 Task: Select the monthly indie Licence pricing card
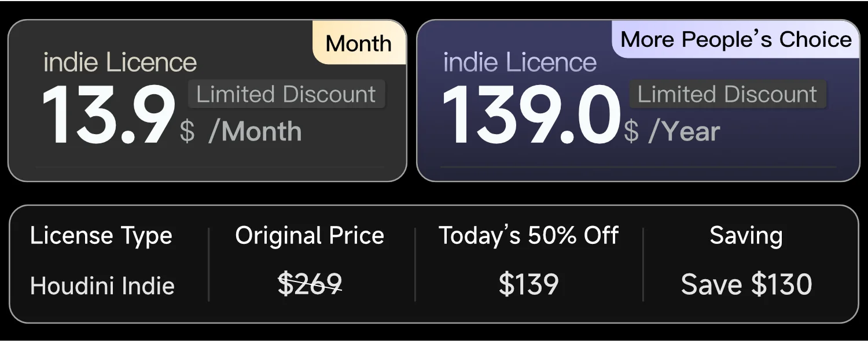[x=208, y=98]
